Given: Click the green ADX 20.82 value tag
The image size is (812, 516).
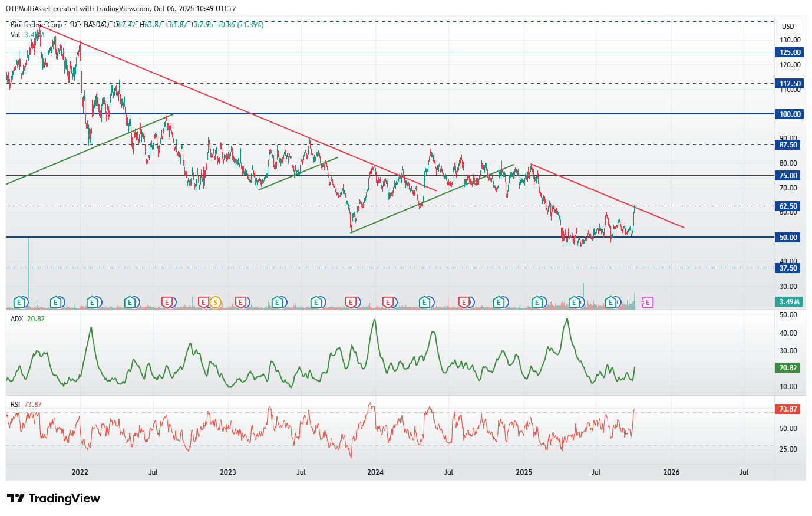Looking at the screenshot, I should pyautogui.click(x=788, y=367).
